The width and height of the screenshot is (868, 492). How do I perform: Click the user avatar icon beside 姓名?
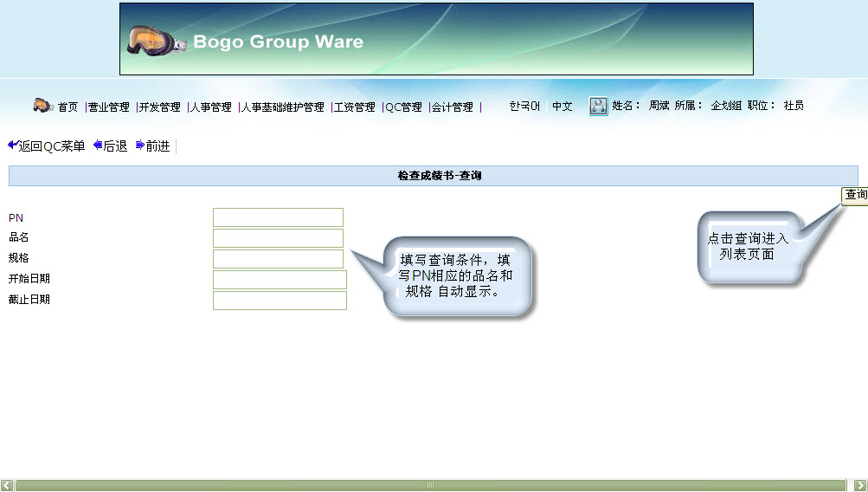[x=598, y=106]
